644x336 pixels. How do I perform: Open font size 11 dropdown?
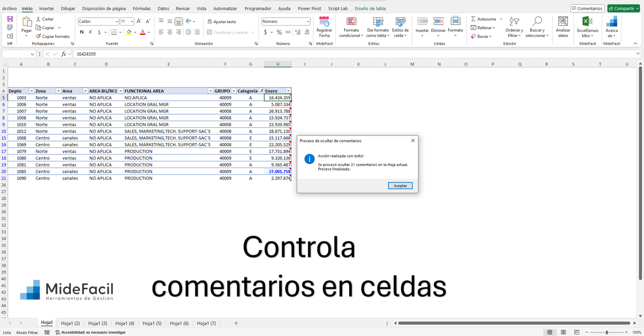point(132,22)
